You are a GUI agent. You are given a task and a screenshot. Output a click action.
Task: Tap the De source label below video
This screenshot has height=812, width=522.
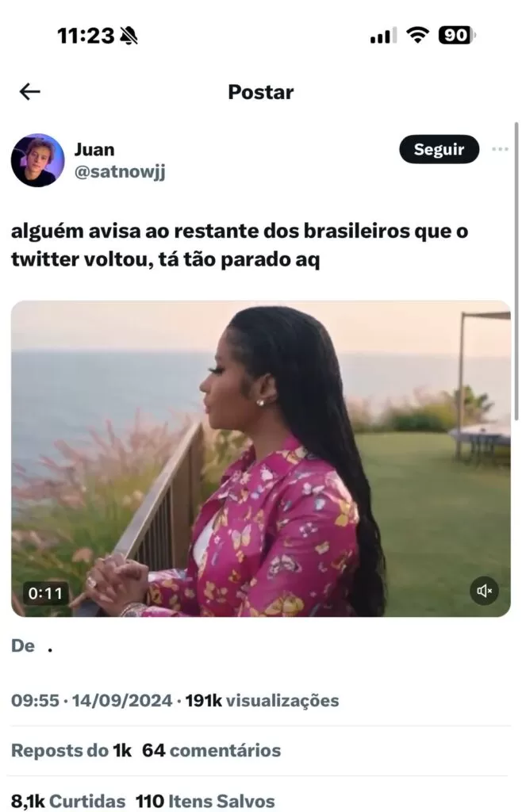(x=23, y=645)
